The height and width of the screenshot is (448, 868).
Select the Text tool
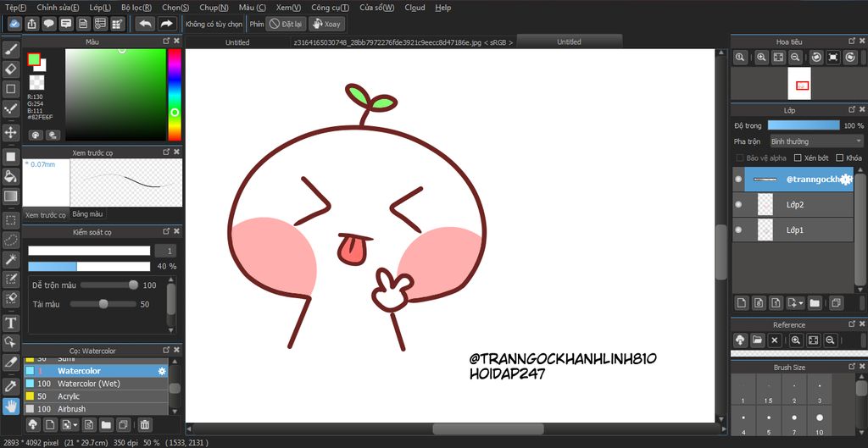coord(11,323)
